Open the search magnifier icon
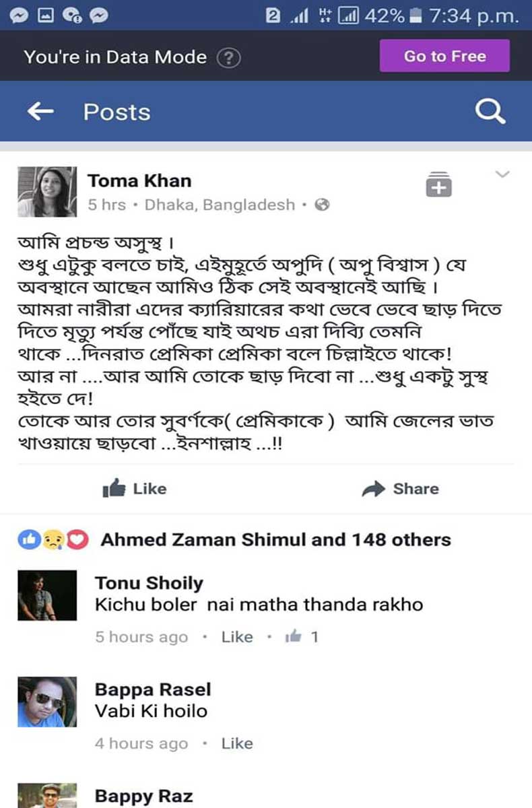Image resolution: width=532 pixels, height=808 pixels. [x=490, y=112]
